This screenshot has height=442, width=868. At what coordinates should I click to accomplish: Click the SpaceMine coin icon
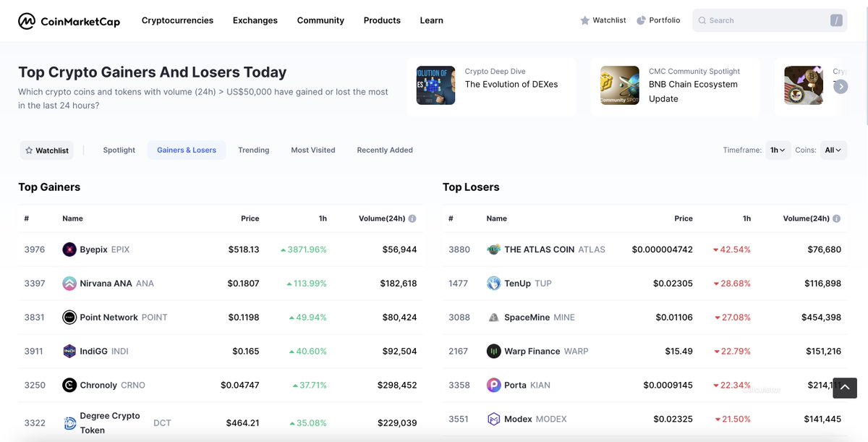(493, 317)
